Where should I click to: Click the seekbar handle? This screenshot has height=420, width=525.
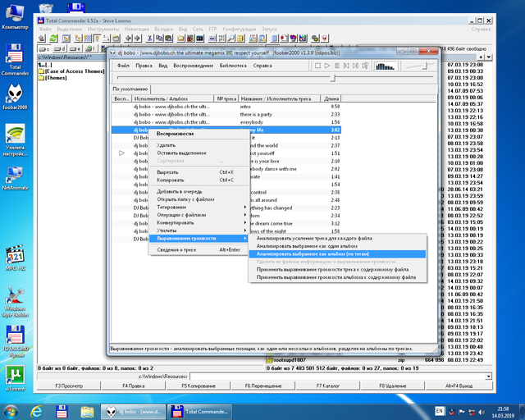pyautogui.click(x=333, y=78)
